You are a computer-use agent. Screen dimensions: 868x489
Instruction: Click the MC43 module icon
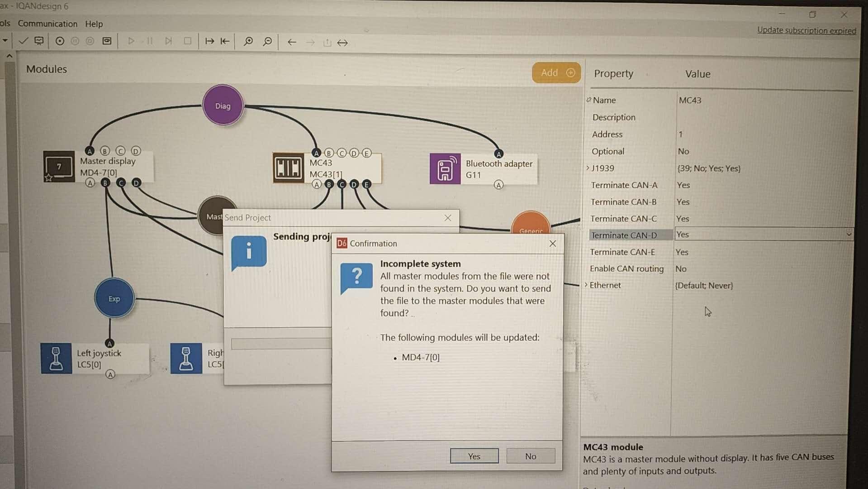click(288, 168)
